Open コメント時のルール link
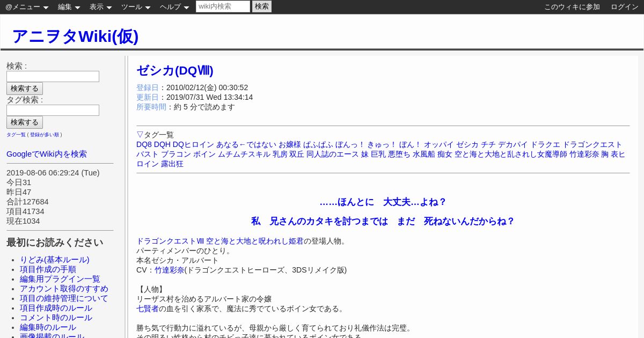The image size is (644, 338). pyautogui.click(x=56, y=318)
